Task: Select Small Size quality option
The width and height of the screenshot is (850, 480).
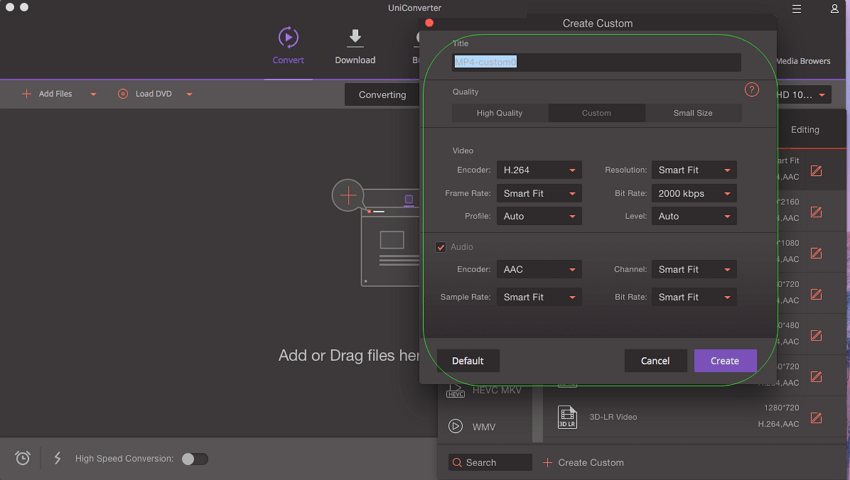Action: point(693,113)
